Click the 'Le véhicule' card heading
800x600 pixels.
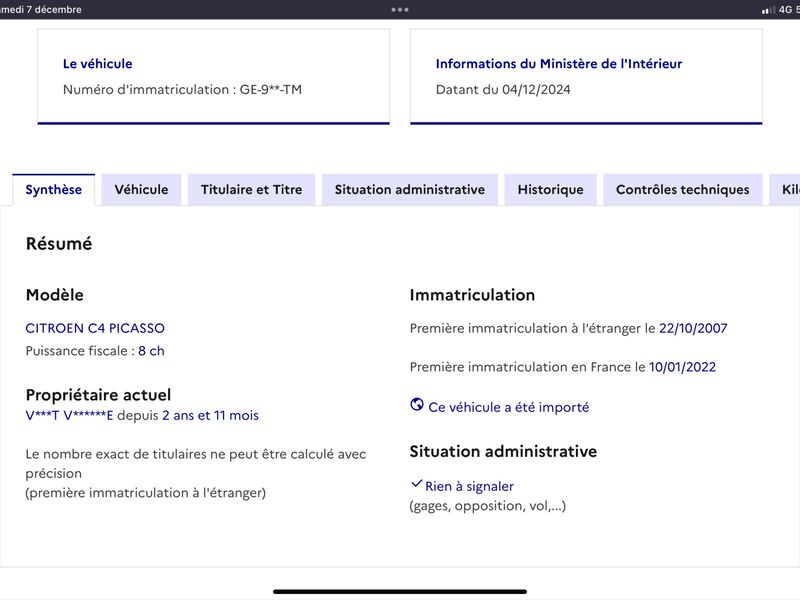[97, 64]
